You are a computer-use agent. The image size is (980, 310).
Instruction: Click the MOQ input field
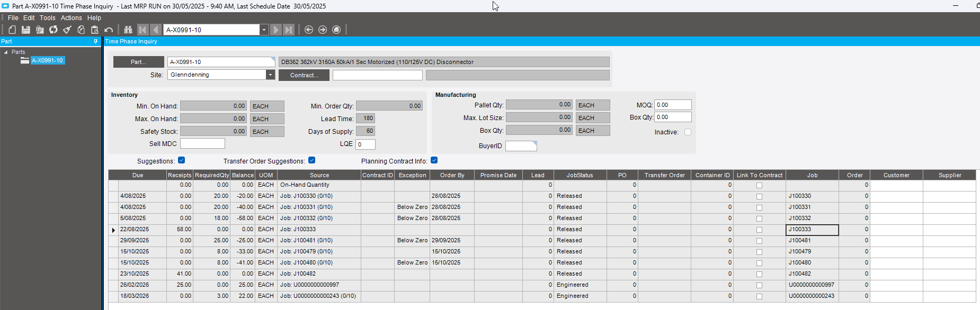pos(673,105)
